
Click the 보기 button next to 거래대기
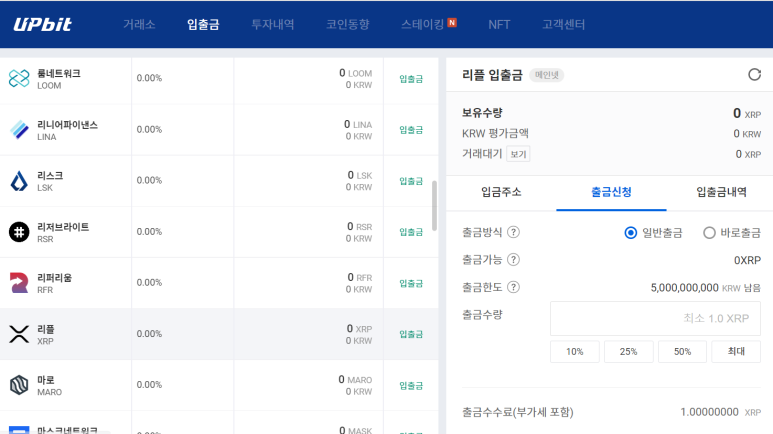(x=518, y=154)
